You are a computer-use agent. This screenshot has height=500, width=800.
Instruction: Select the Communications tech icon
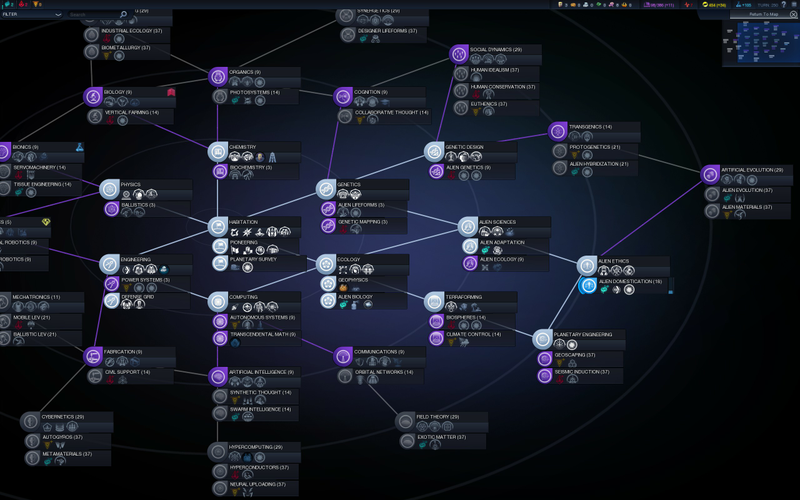point(343,356)
